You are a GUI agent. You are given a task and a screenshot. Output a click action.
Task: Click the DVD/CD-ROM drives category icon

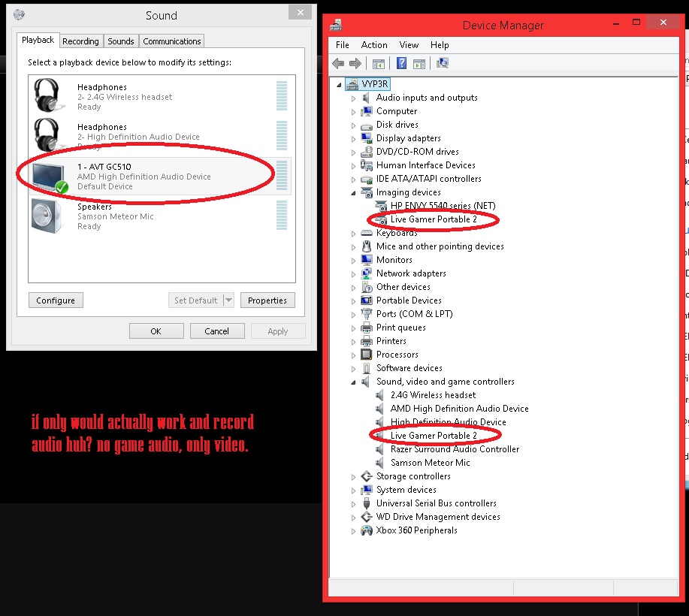coord(367,152)
